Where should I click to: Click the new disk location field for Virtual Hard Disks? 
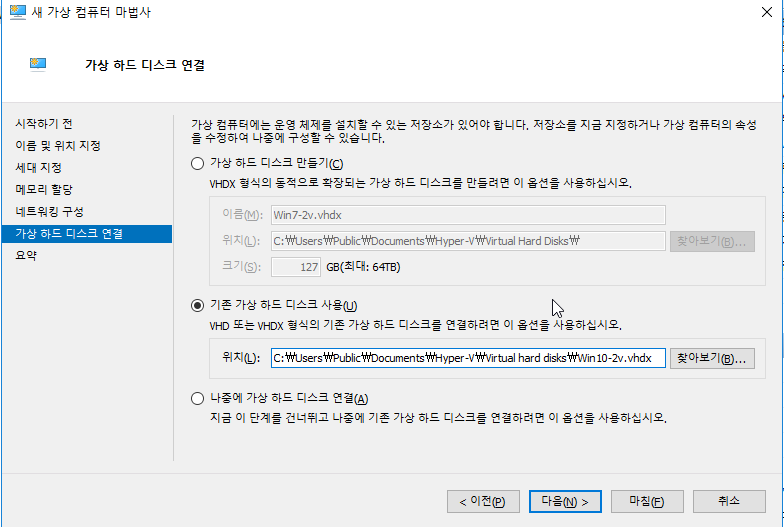click(x=468, y=241)
